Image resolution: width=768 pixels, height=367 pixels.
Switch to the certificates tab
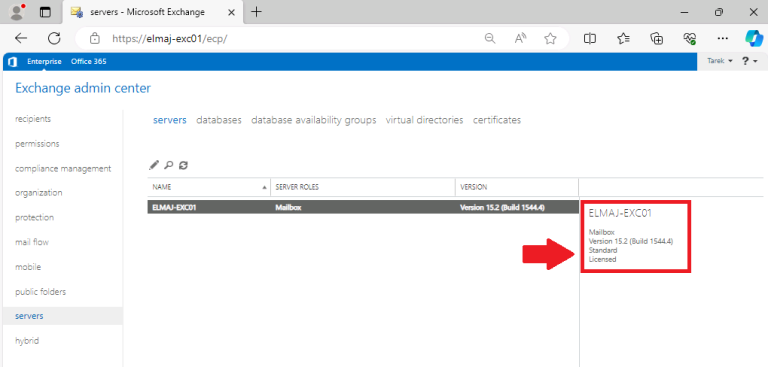[x=497, y=120]
